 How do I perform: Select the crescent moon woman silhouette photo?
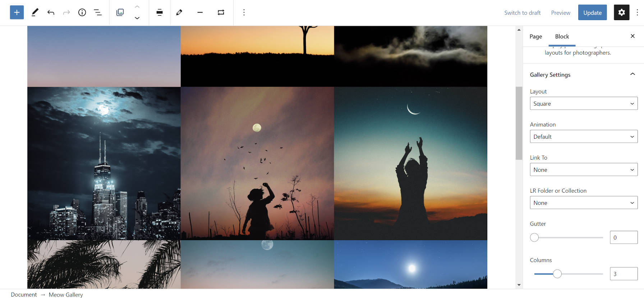tap(411, 164)
